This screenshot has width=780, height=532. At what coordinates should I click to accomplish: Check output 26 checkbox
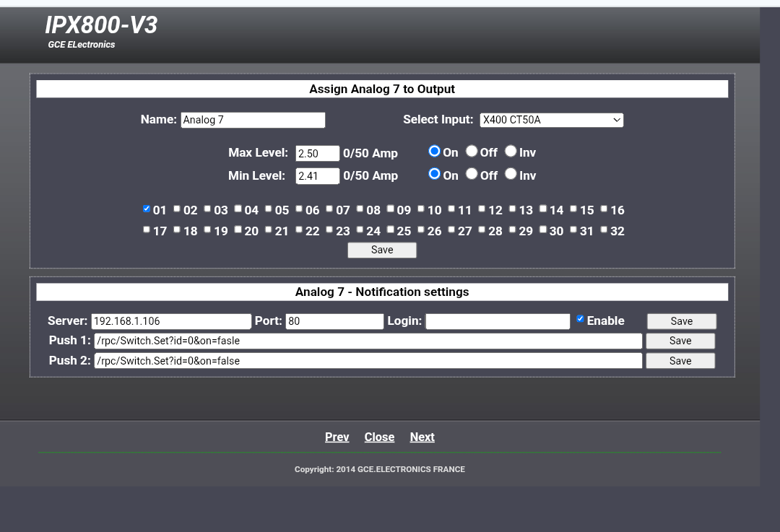coord(421,230)
